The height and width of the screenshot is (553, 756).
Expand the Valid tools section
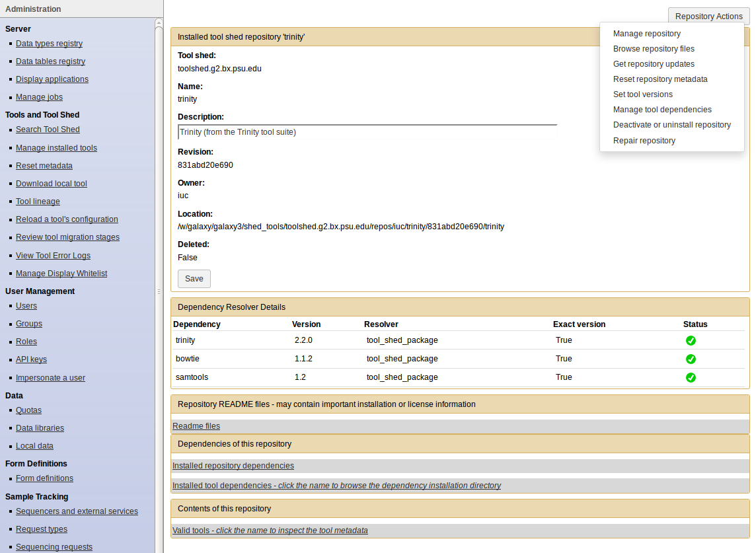270,531
